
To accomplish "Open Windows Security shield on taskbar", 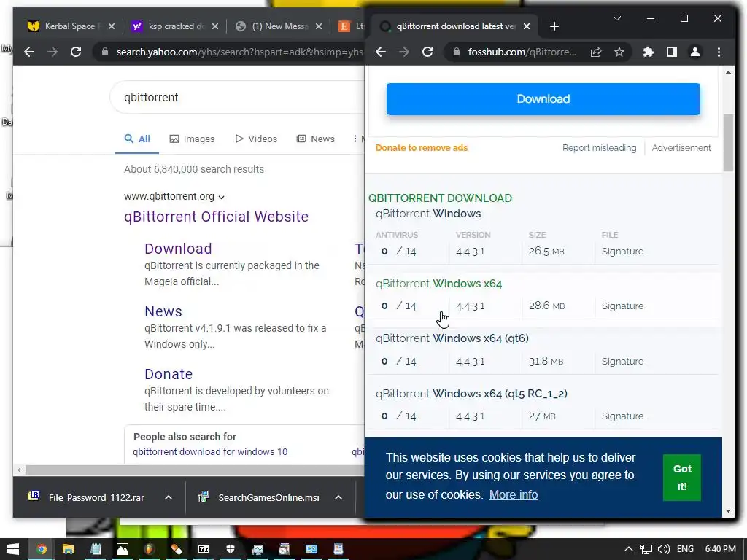I will point(230,549).
